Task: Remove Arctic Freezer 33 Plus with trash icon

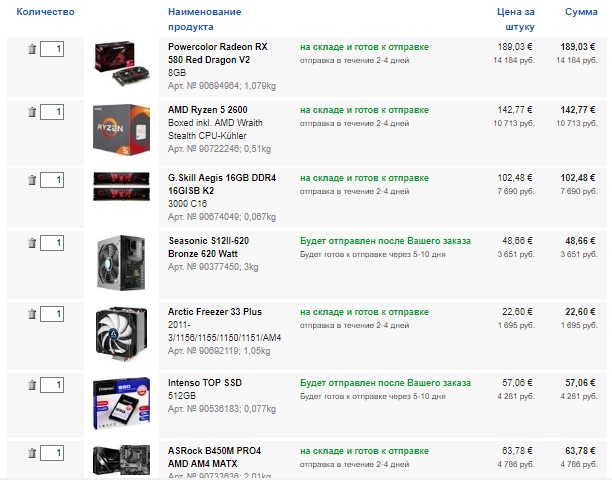Action: coord(32,314)
